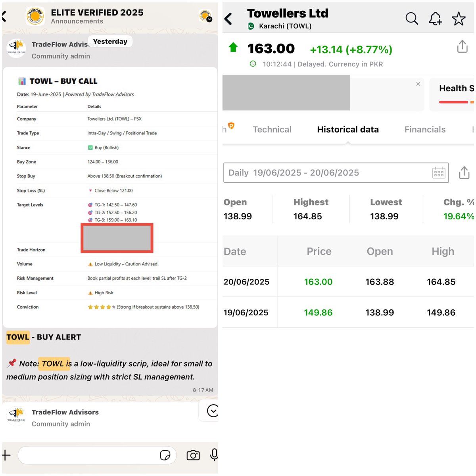Export the historical data table
Image resolution: width=476 pixels, height=476 pixels.
tap(464, 173)
